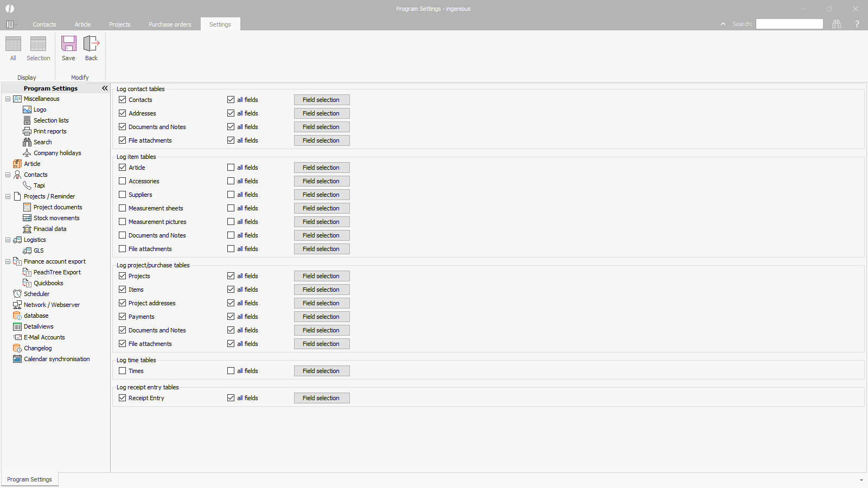The width and height of the screenshot is (868, 488).
Task: Open the Changelog settings item
Action: pyautogui.click(x=37, y=348)
